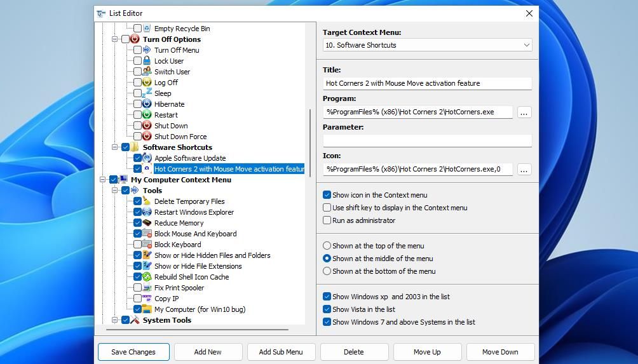Image resolution: width=638 pixels, height=364 pixels.
Task: Click the Hibernate icon in the tree
Action: pyautogui.click(x=147, y=104)
